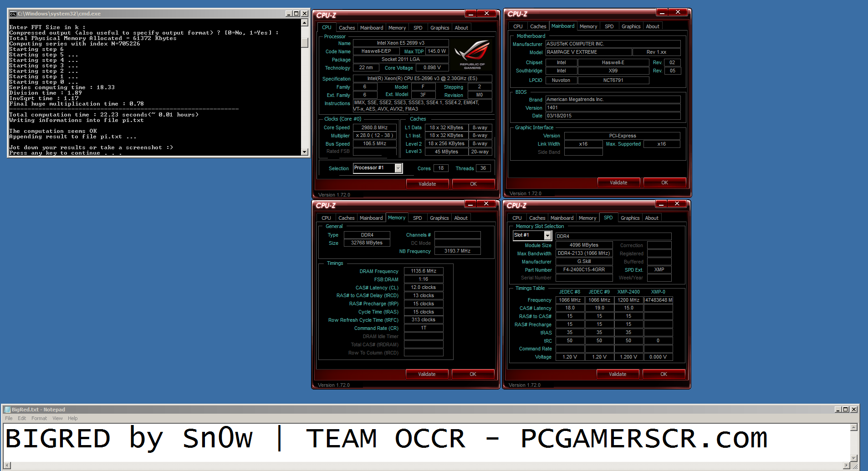The width and height of the screenshot is (868, 471).
Task: Click the Multiplier value x 28.0
Action: point(374,135)
